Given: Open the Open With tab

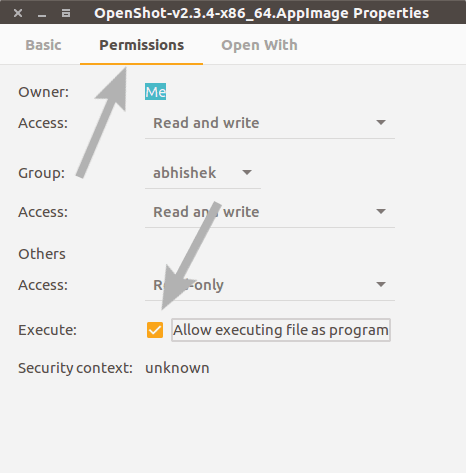Looking at the screenshot, I should [259, 45].
